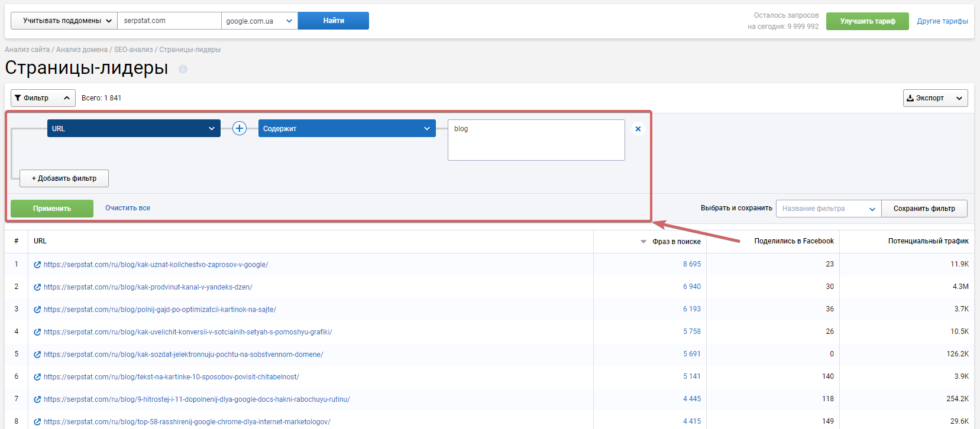Viewport: 980px width, 429px height.
Task: Click the Улучшить тариф button
Action: [868, 21]
